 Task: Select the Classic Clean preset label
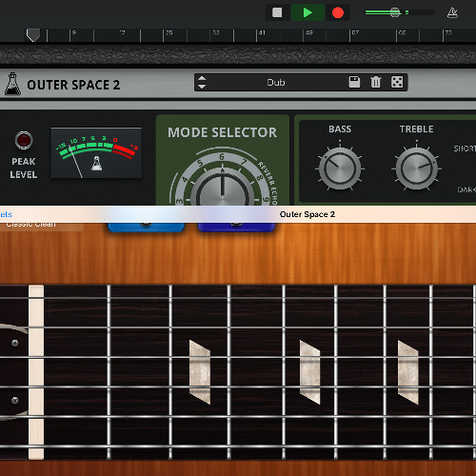[30, 225]
